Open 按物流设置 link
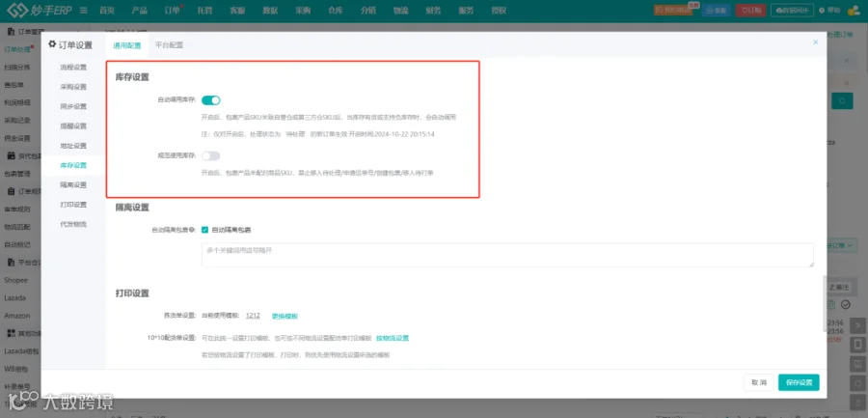This screenshot has width=868, height=418. 393,338
